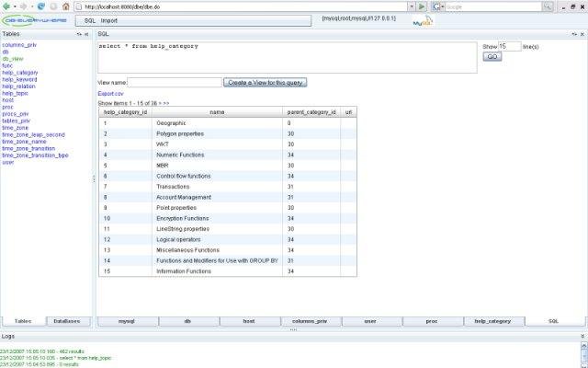Open the SQL menu in the top bar
Image resolution: width=588 pixels, height=368 pixels.
coord(90,18)
